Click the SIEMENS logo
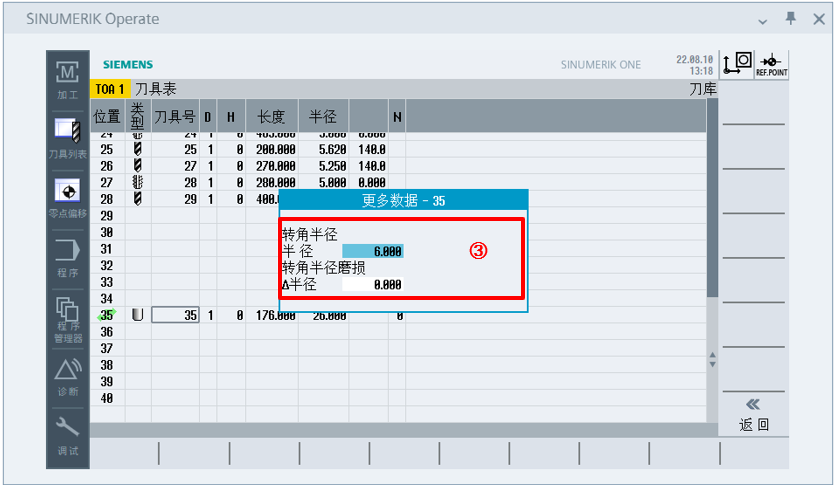This screenshot has width=834, height=485. click(128, 64)
